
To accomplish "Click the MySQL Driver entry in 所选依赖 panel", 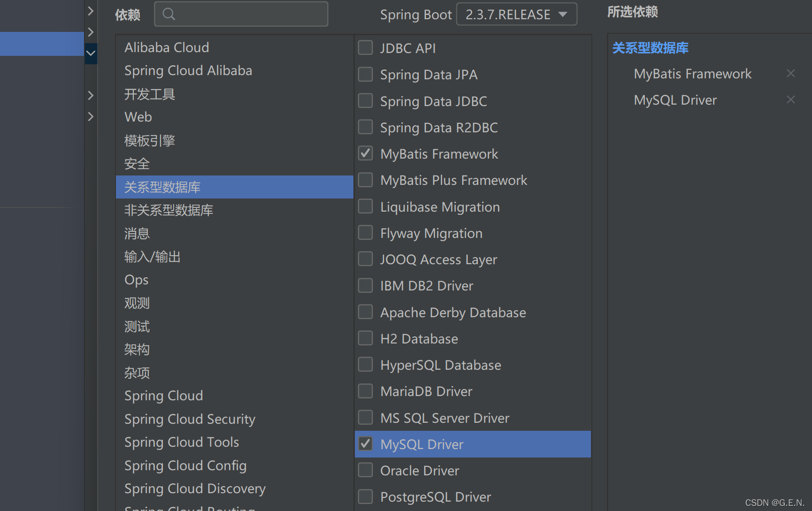I will coord(675,100).
